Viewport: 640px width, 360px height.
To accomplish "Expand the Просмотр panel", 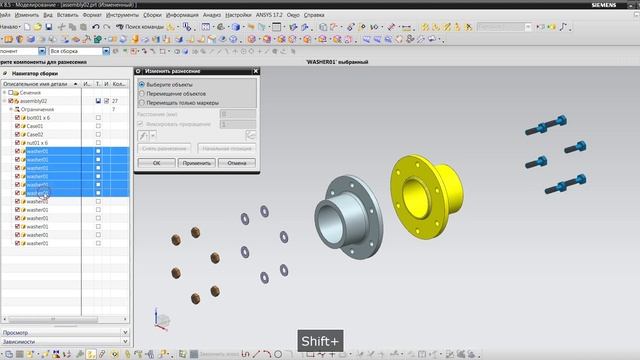I will pyautogui.click(x=125, y=332).
